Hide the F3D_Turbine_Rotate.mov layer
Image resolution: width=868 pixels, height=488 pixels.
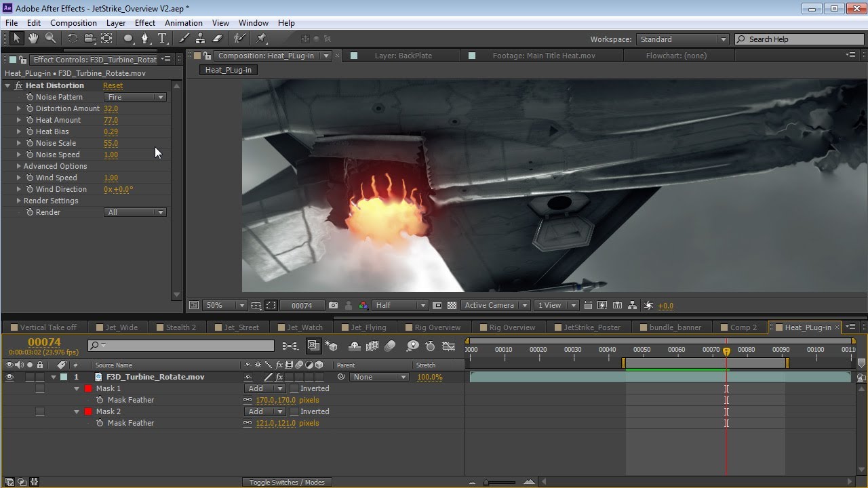click(x=9, y=377)
